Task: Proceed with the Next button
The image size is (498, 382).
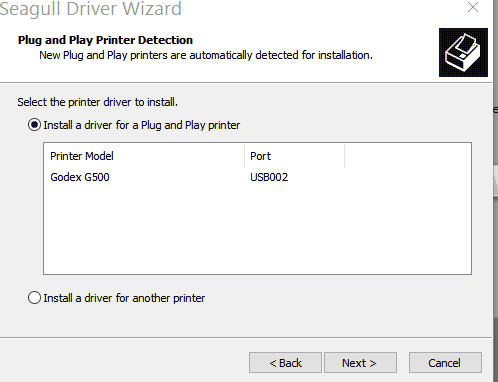Action: click(360, 363)
